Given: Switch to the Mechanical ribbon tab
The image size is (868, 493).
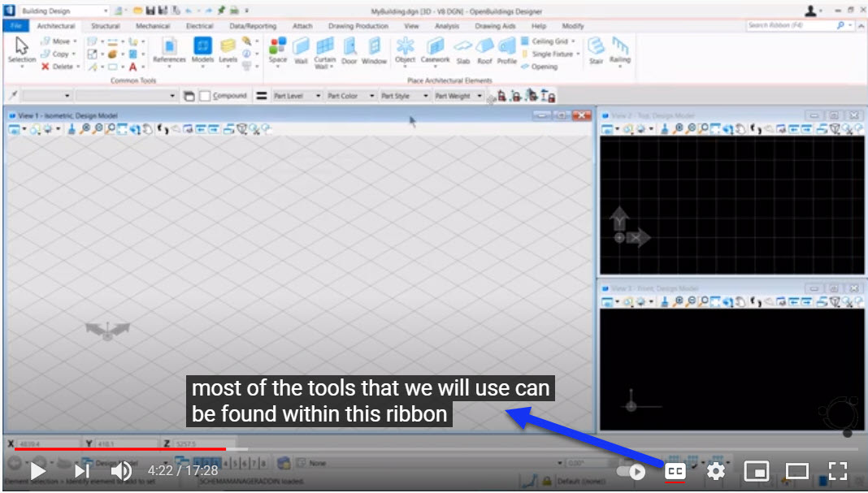Looking at the screenshot, I should tap(152, 25).
